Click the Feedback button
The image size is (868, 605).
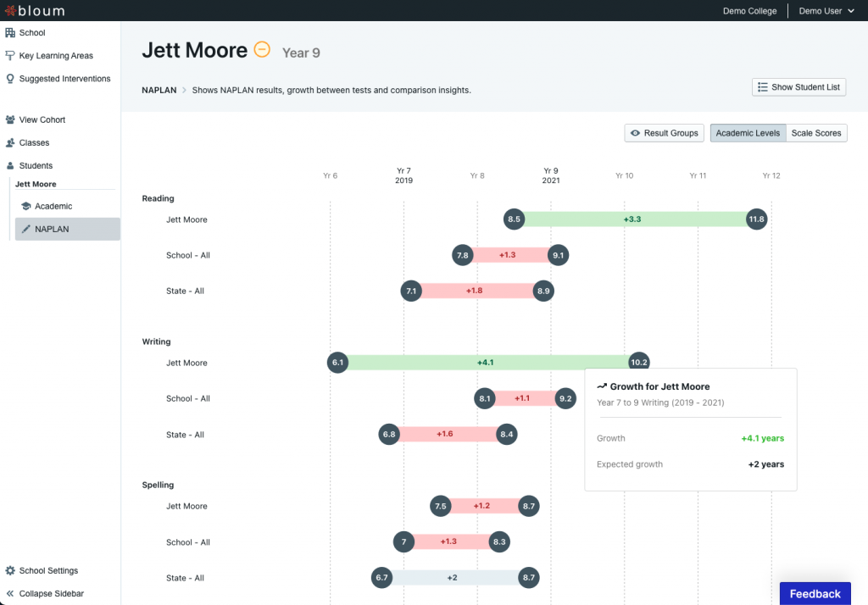point(815,593)
